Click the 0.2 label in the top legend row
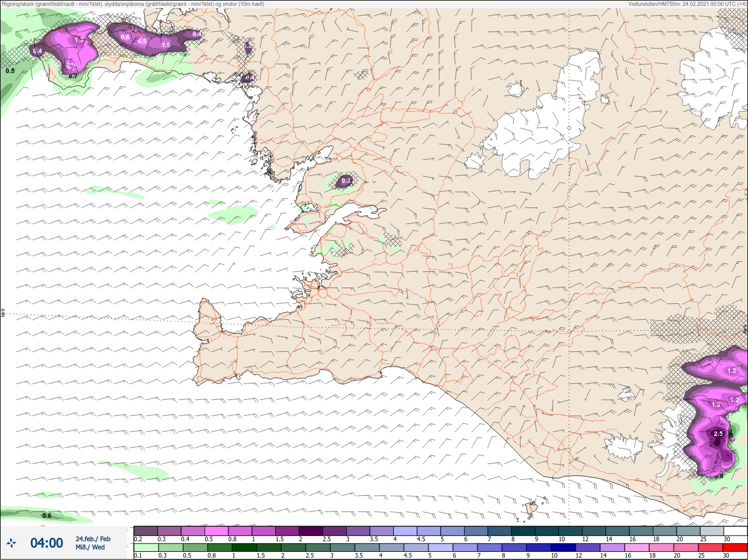The width and height of the screenshot is (748, 560). coord(138,539)
